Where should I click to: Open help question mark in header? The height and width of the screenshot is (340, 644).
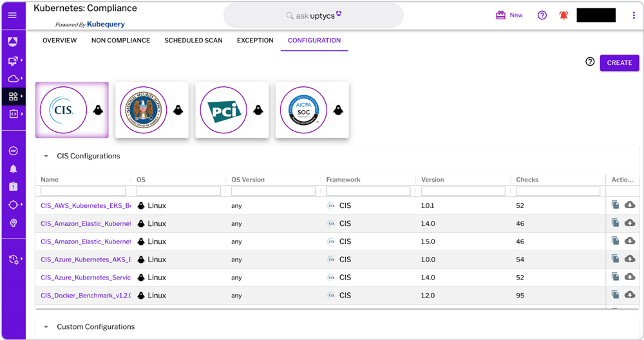pyautogui.click(x=542, y=15)
